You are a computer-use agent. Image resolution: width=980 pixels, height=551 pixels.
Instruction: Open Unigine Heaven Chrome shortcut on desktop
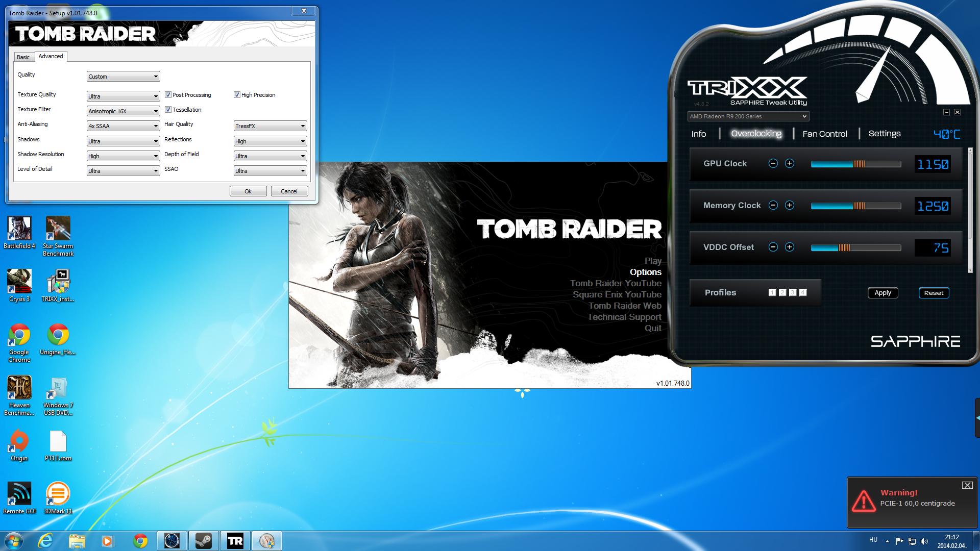(x=58, y=339)
